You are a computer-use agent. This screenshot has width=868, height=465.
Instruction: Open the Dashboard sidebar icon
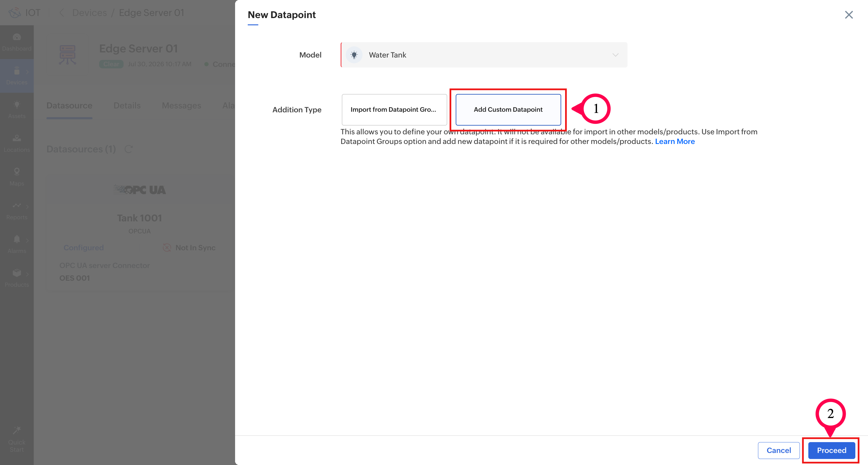17,37
